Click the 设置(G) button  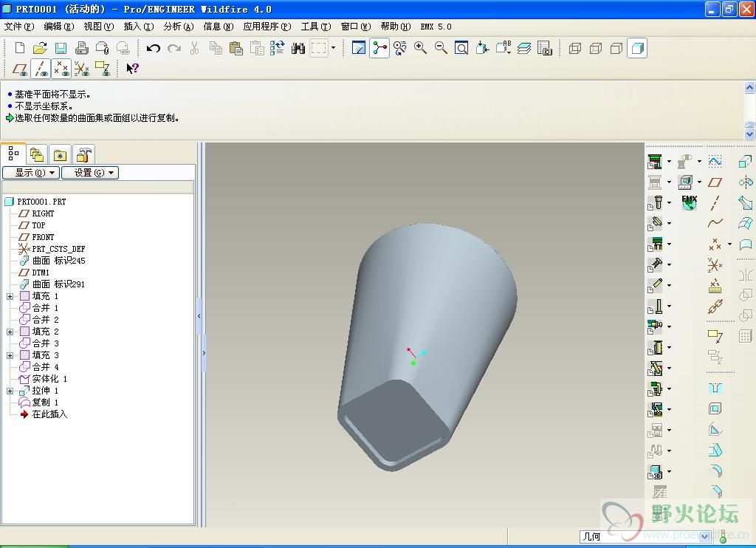click(x=89, y=173)
